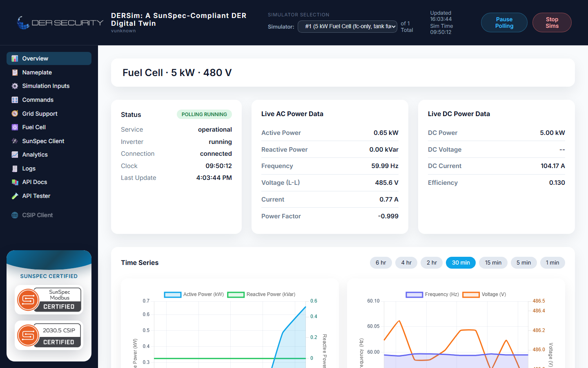Click the POLLING RUNNING status badge
The height and width of the screenshot is (368, 588).
click(204, 114)
